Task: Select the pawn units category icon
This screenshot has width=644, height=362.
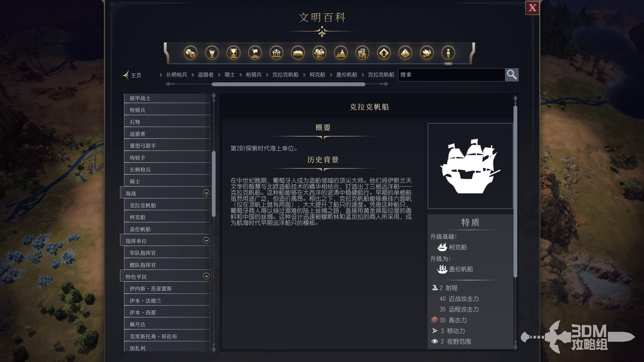Action: tap(448, 53)
